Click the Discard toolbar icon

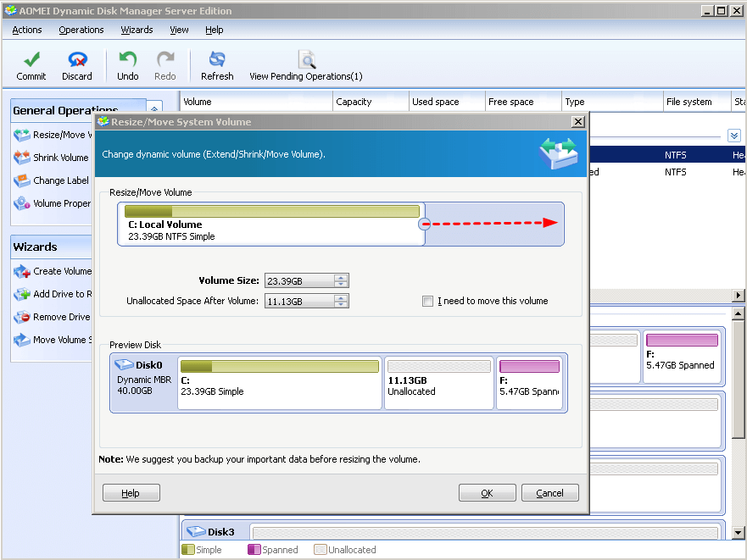(x=77, y=59)
